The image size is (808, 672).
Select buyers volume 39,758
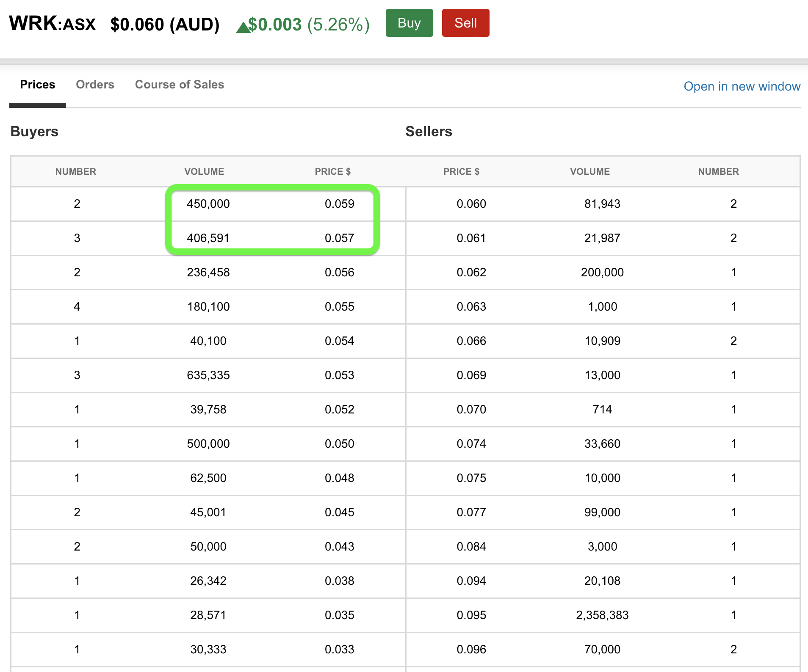208,410
